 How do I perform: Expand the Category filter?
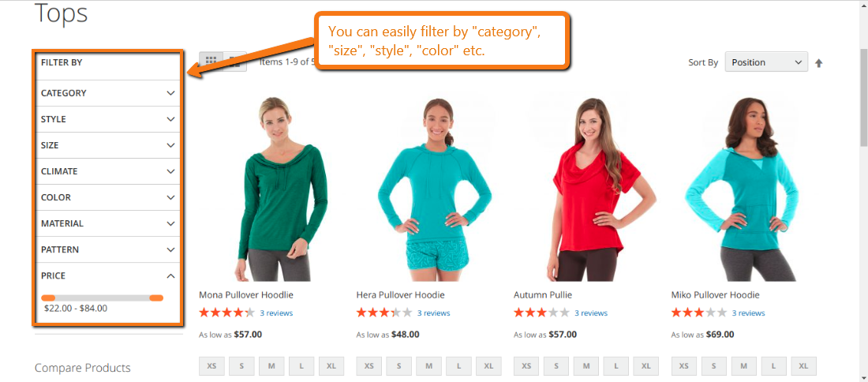[108, 93]
